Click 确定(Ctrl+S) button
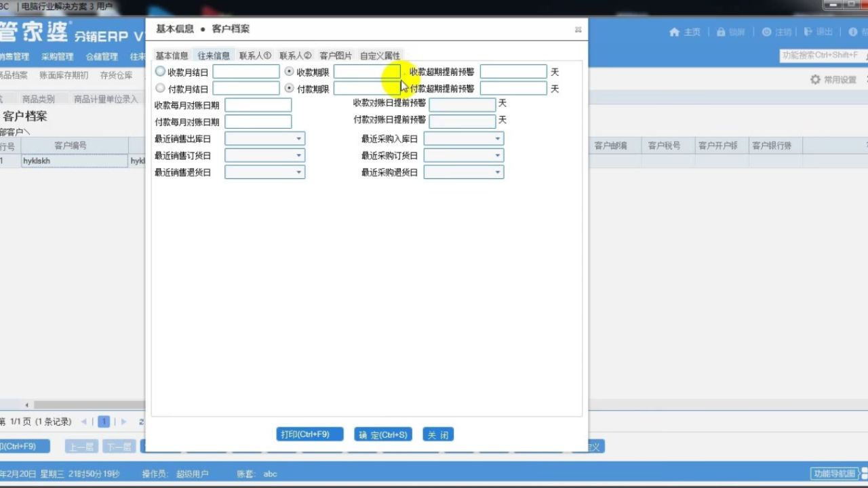This screenshot has height=488, width=868. pyautogui.click(x=383, y=434)
